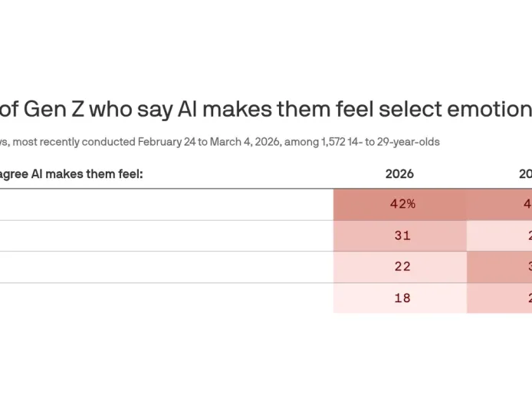Click the cut-off cell right of 31
Screen dimensions: 532x408
click(x=500, y=236)
